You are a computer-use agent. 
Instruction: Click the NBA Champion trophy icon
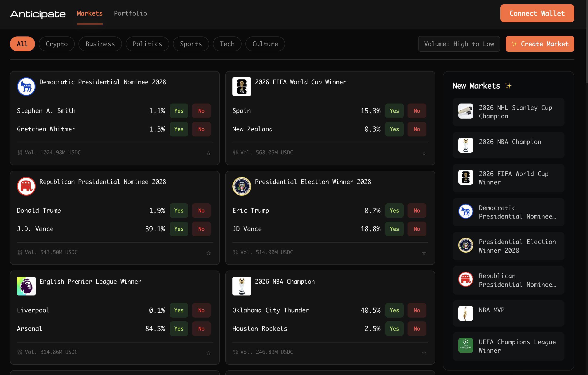tap(242, 286)
